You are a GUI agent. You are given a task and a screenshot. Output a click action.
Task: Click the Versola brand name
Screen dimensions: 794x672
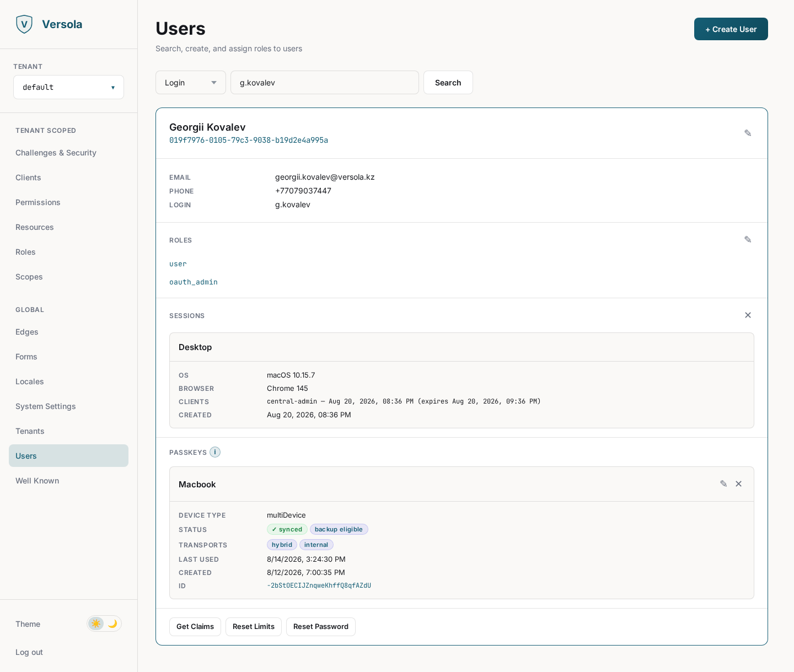click(x=62, y=24)
